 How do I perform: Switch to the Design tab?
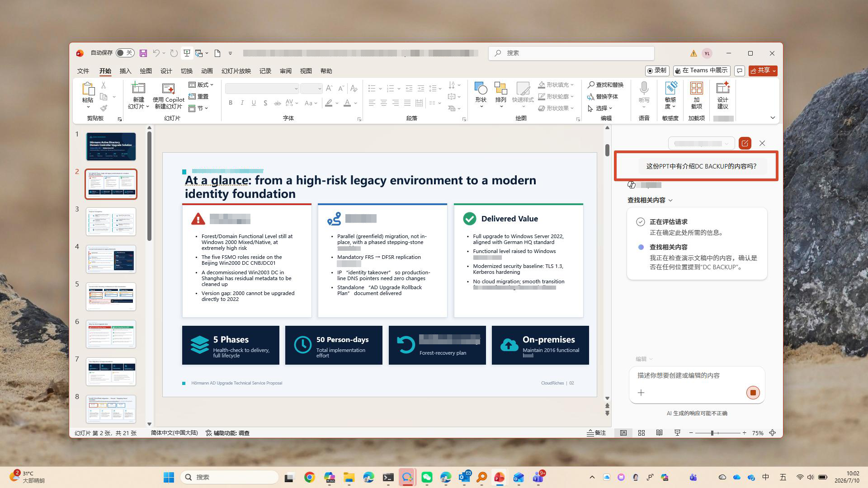pos(166,71)
